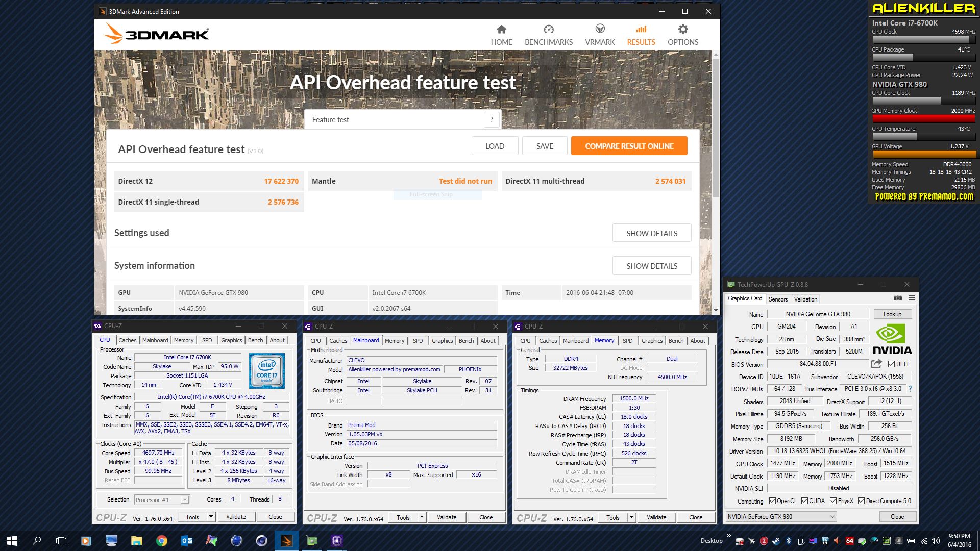Toggle the CUDA checkbox in GPU-Z

click(804, 501)
